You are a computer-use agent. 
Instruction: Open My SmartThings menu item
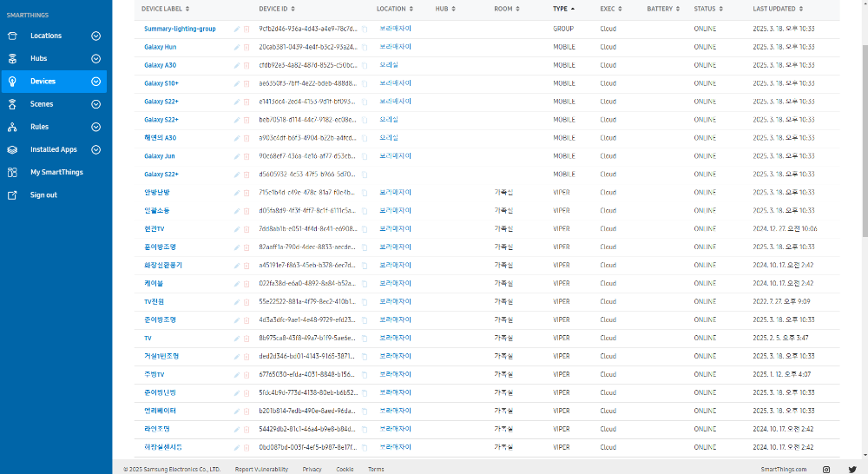point(56,172)
